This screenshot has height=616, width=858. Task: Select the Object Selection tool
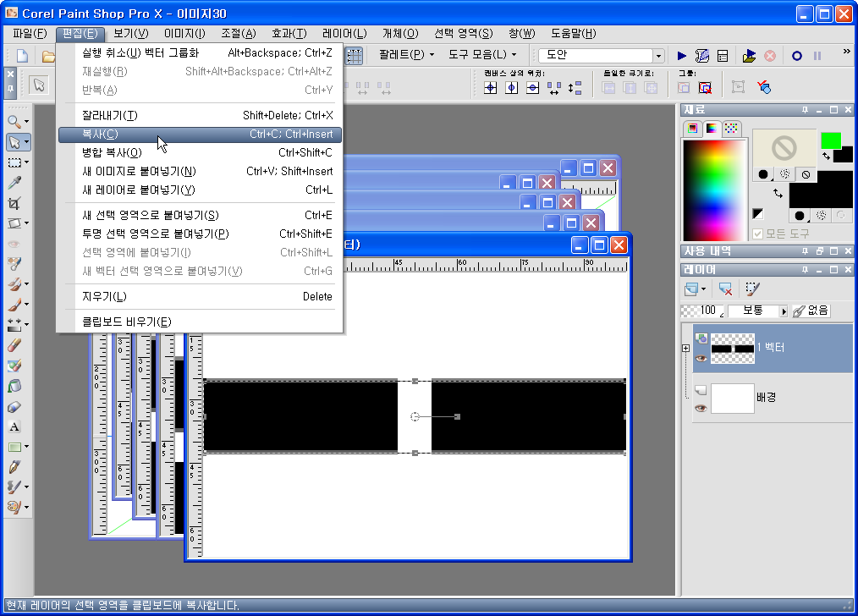point(14,142)
